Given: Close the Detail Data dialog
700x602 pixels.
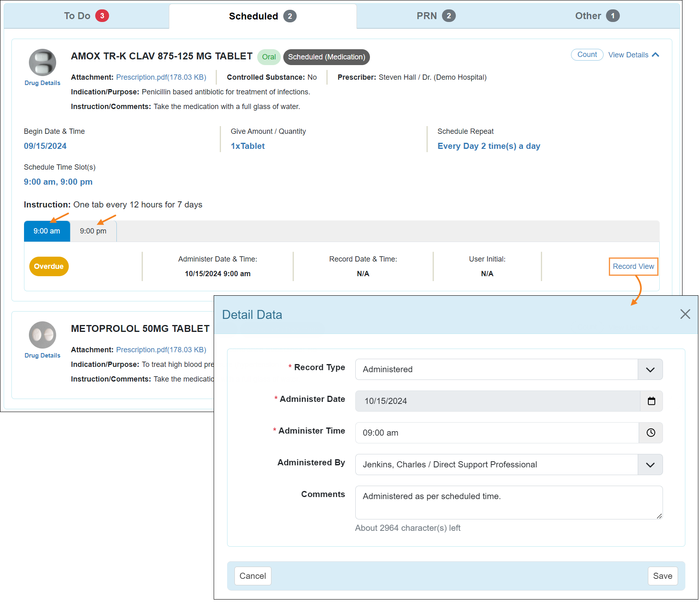Looking at the screenshot, I should (685, 314).
